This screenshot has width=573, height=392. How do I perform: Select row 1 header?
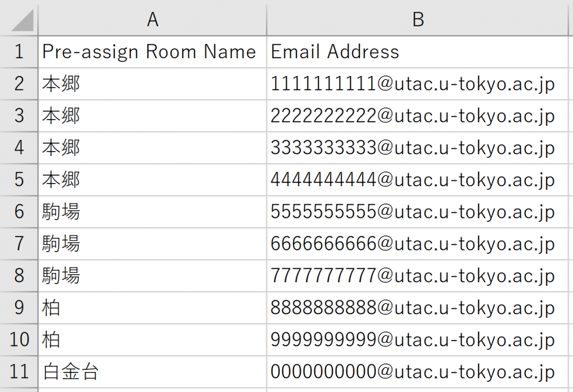pyautogui.click(x=18, y=51)
